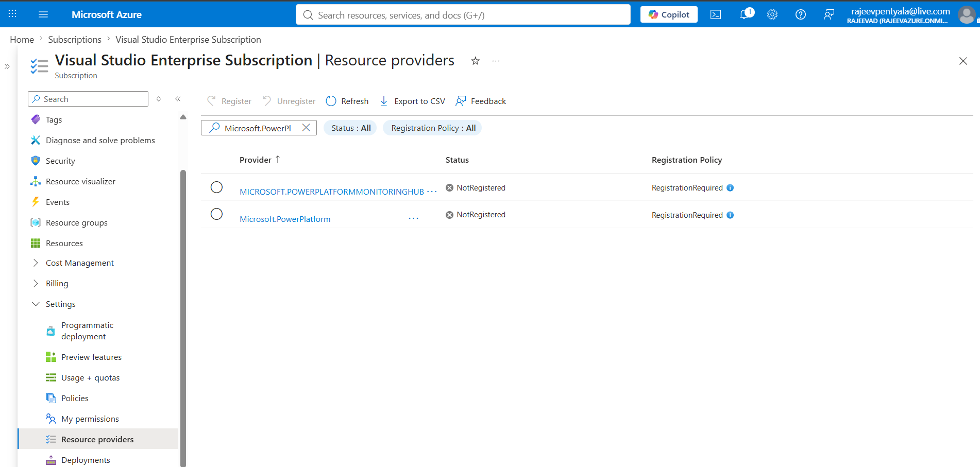The height and width of the screenshot is (467, 980).
Task: Click the Resources grid icon
Action: coord(36,243)
